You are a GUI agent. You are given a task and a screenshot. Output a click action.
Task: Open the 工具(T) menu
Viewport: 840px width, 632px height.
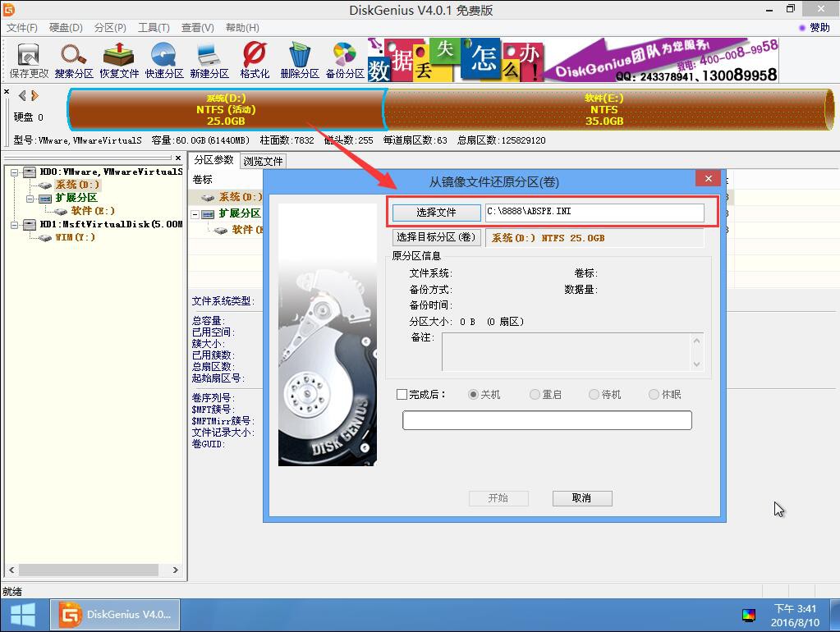tap(151, 27)
